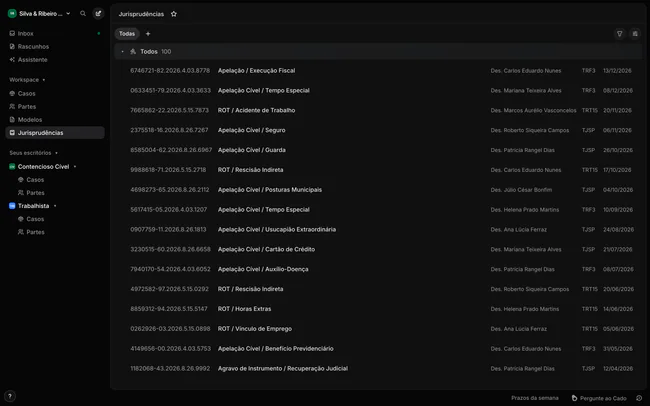650x406 pixels.
Task: Open Apelação Cível / Guarda
Action: tap(252, 150)
